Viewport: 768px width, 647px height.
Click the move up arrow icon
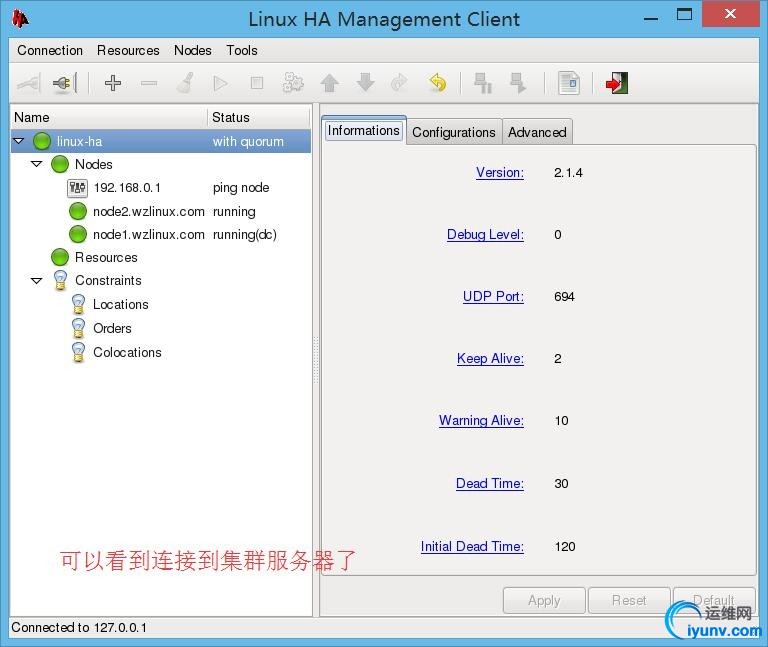pyautogui.click(x=330, y=83)
